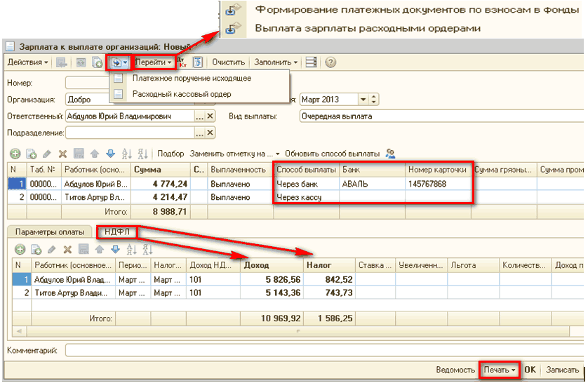Click the Комментарий input field

click(x=324, y=351)
